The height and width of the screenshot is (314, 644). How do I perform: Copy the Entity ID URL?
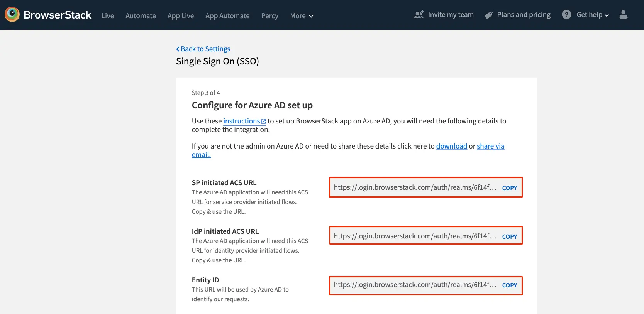[509, 285]
